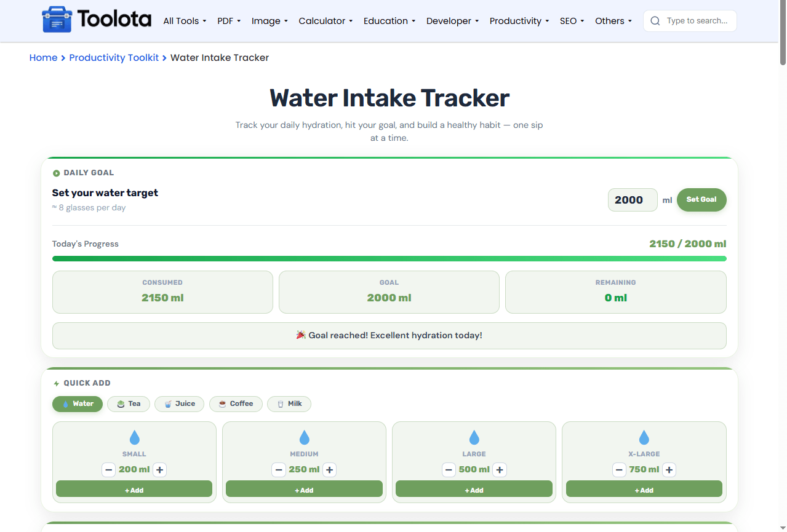The image size is (787, 532).
Task: Decrease the Large 500 ml amount
Action: (449, 470)
